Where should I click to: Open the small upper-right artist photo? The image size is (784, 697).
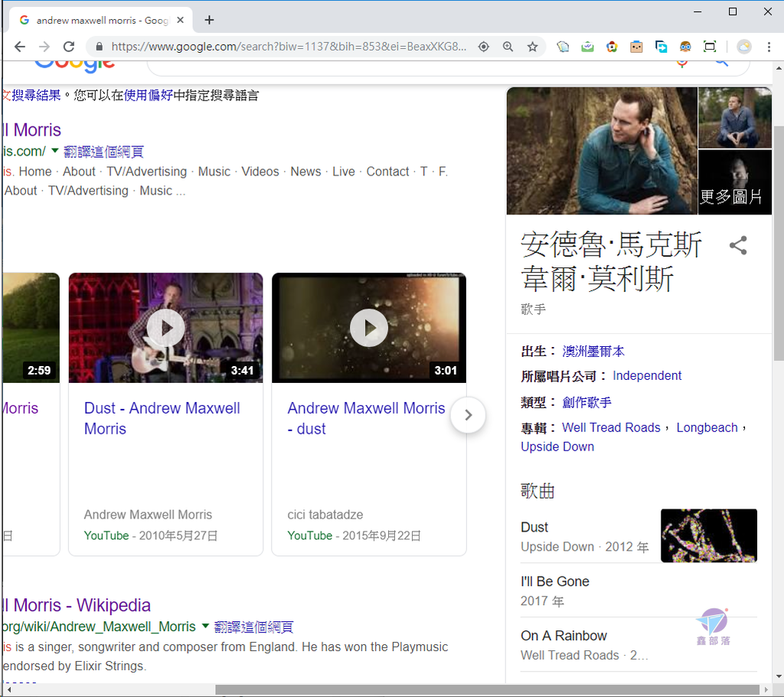pos(735,118)
